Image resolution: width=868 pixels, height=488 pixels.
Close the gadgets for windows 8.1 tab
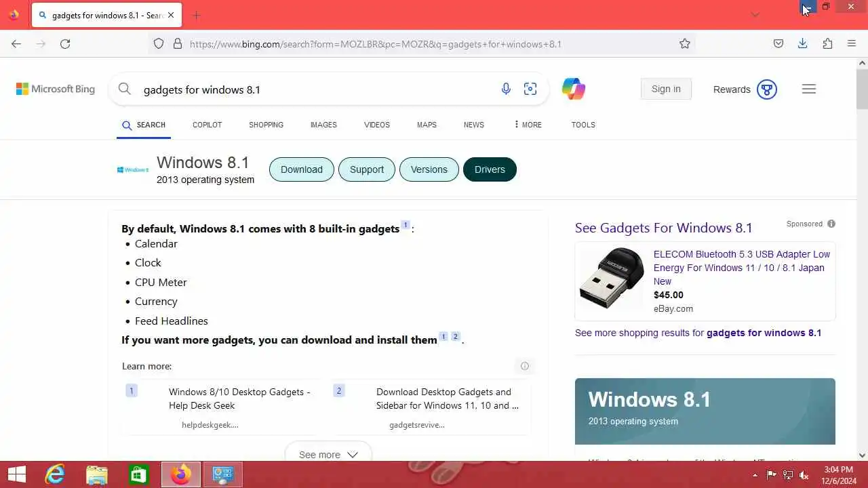(170, 15)
